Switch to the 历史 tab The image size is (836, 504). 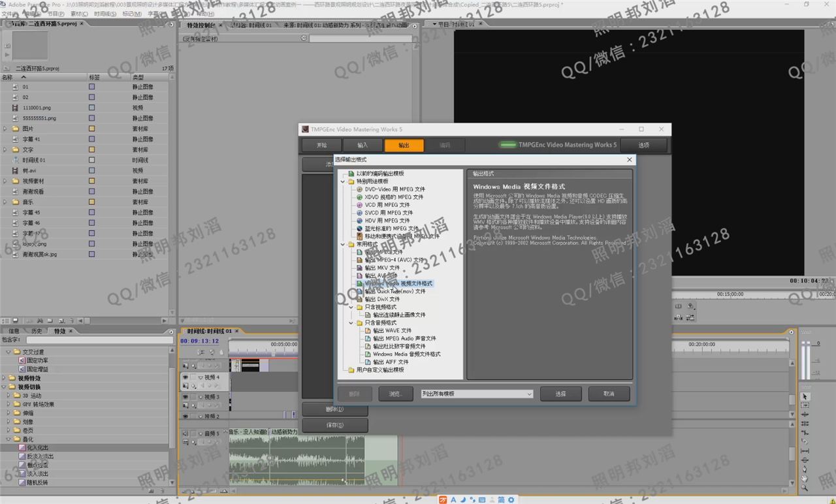[37, 331]
